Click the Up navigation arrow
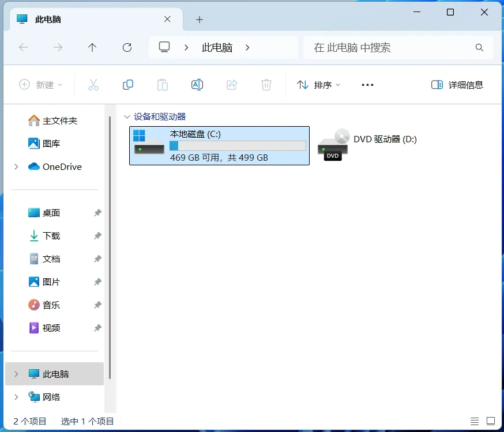The height and width of the screenshot is (432, 504). click(x=92, y=47)
